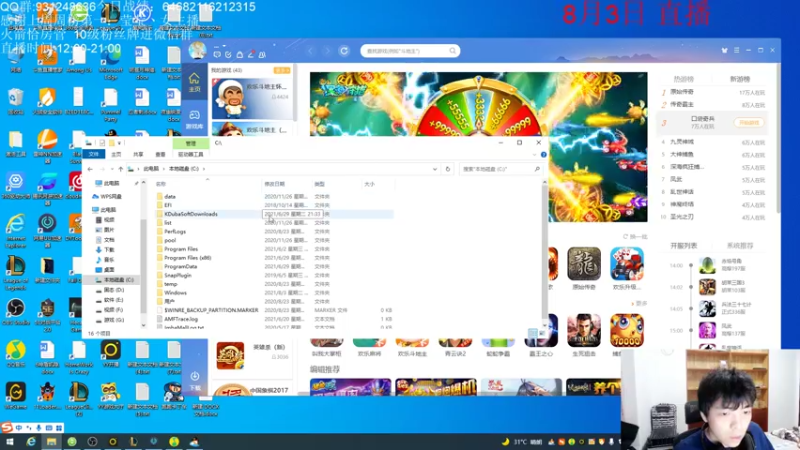Screen dimensions: 800x450
Task: Click the game center search field
Action: 410,51
